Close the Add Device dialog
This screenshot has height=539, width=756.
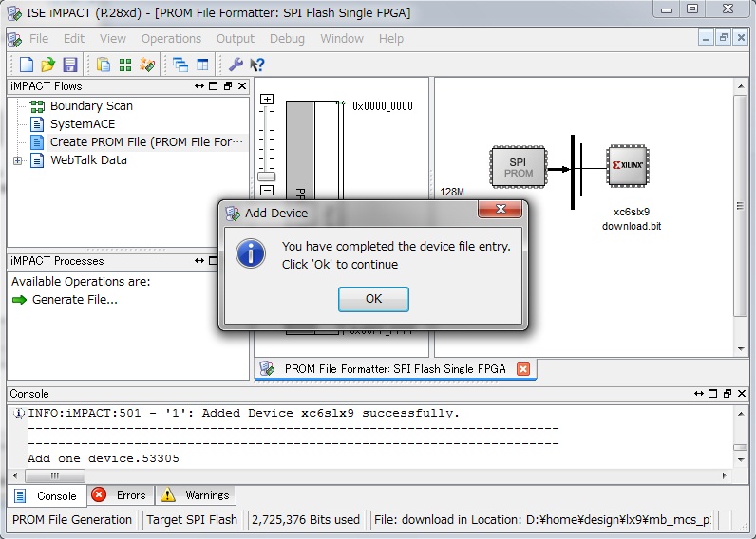tap(500, 209)
